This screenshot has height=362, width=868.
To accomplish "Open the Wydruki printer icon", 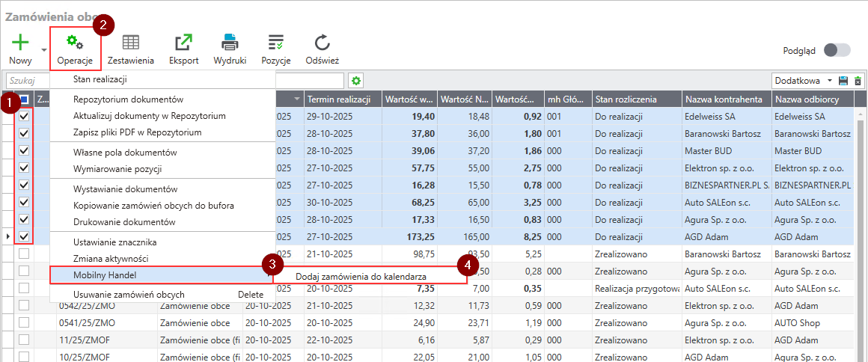I will [x=230, y=43].
